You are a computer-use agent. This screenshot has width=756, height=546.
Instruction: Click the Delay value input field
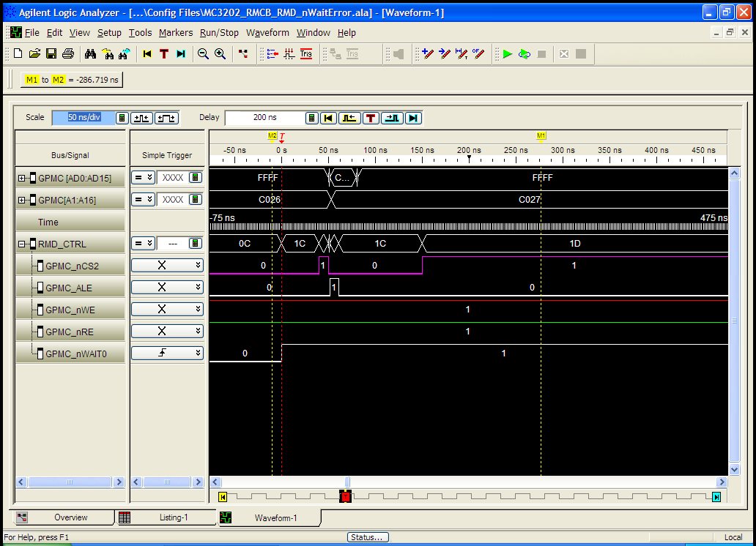(x=264, y=118)
